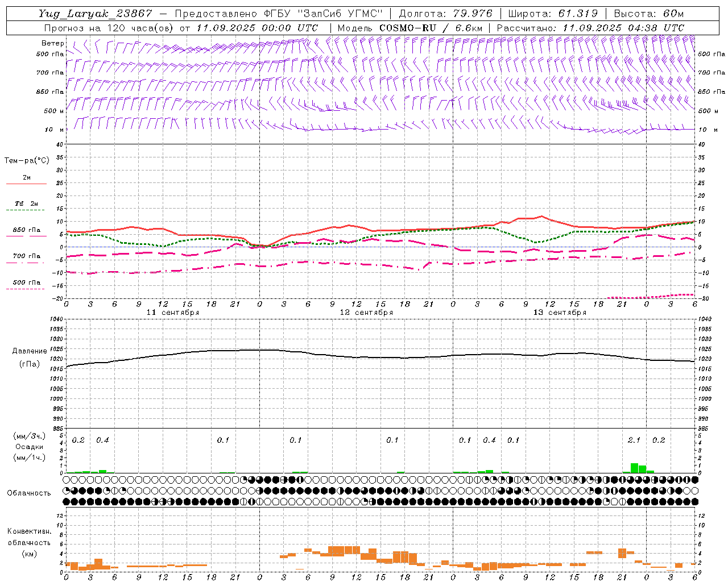Image resolution: width=728 pixels, height=582 pixels.
Task: Select the Прогноз на 120 часа(ов) text
Action: click(110, 28)
